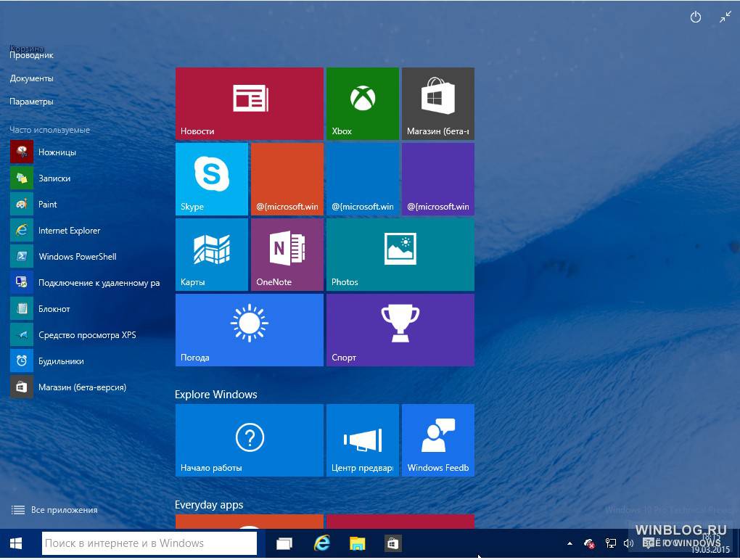740x560 pixels.
Task: Open the Спорт sports tile
Action: 400,330
